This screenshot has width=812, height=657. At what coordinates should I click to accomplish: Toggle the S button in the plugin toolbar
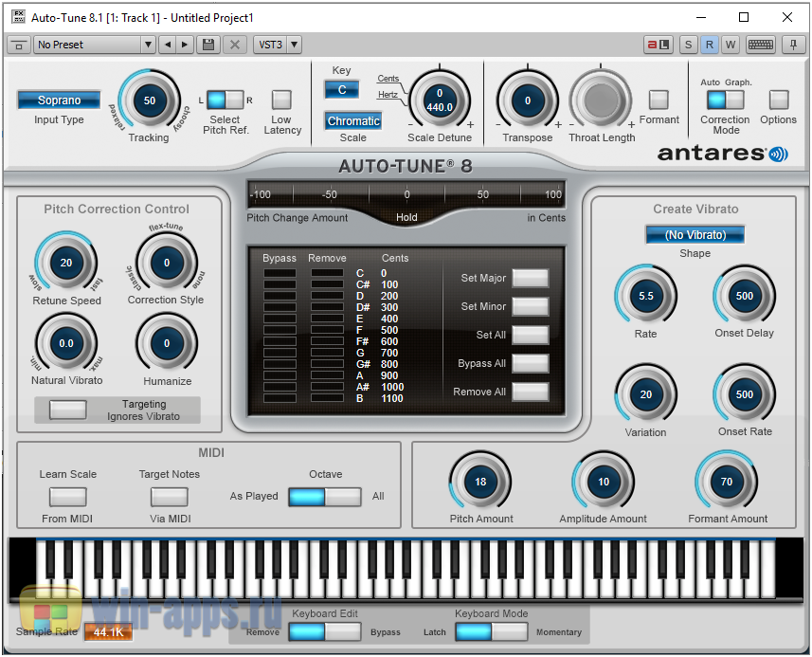pyautogui.click(x=688, y=46)
